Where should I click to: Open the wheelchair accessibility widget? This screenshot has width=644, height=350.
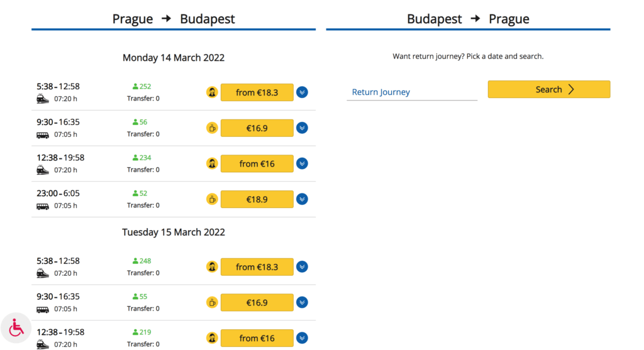coord(16,328)
